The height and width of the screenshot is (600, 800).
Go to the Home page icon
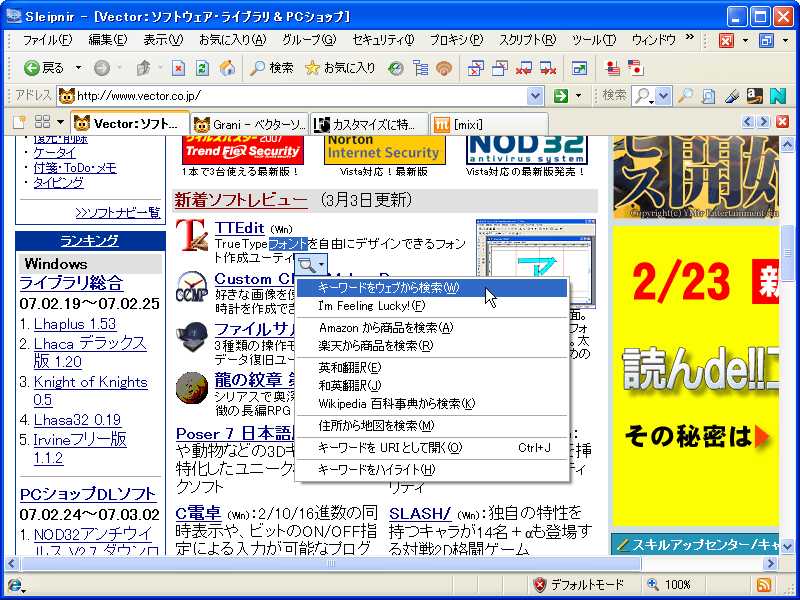coord(228,68)
